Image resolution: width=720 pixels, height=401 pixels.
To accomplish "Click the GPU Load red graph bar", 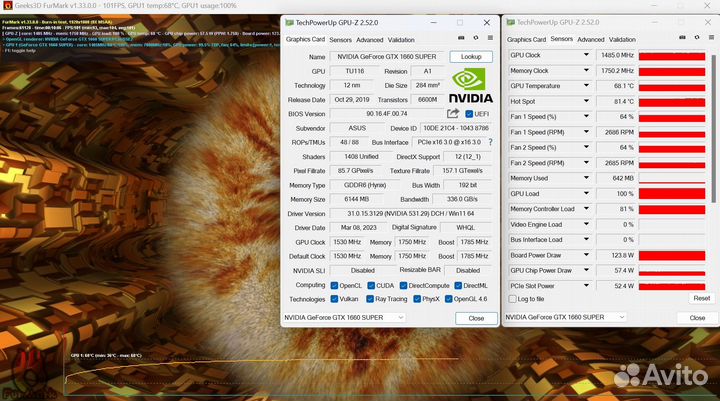I will (672, 194).
